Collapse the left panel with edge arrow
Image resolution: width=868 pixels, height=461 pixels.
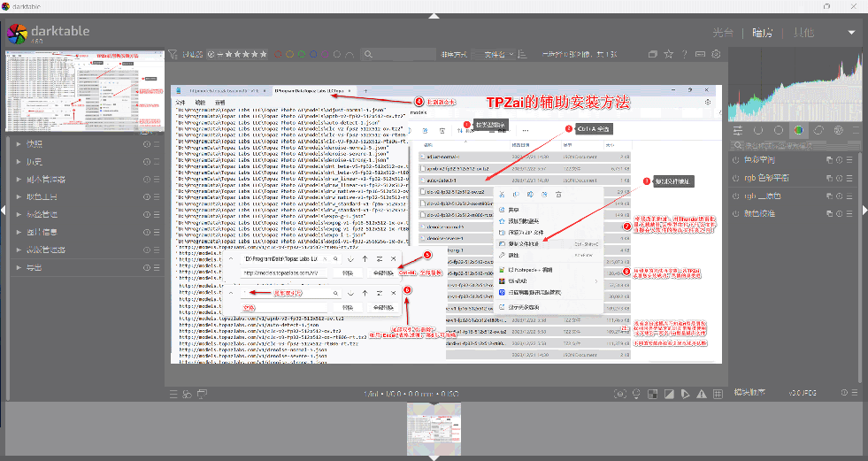[3, 211]
